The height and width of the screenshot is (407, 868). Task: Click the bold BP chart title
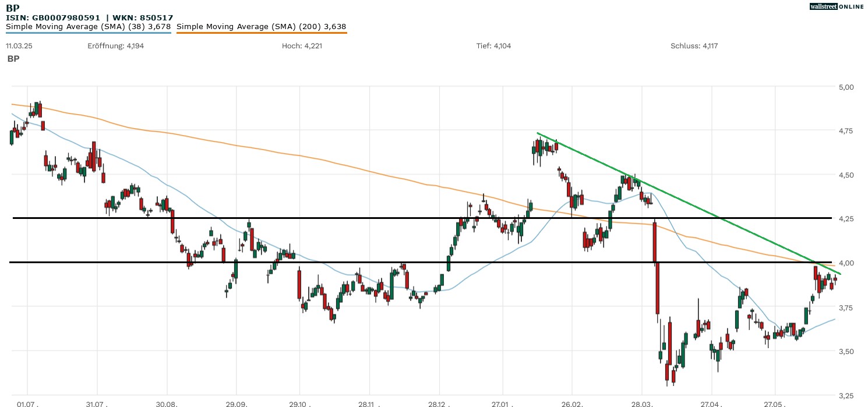12,8
